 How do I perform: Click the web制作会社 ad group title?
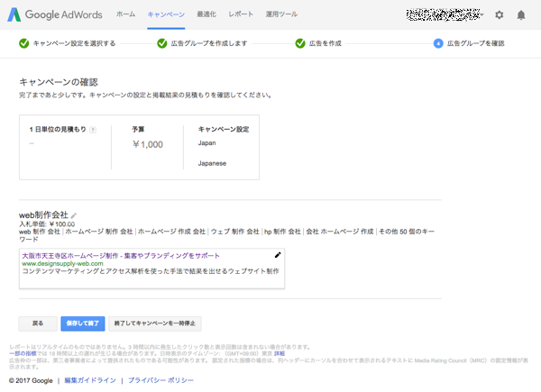pos(43,215)
